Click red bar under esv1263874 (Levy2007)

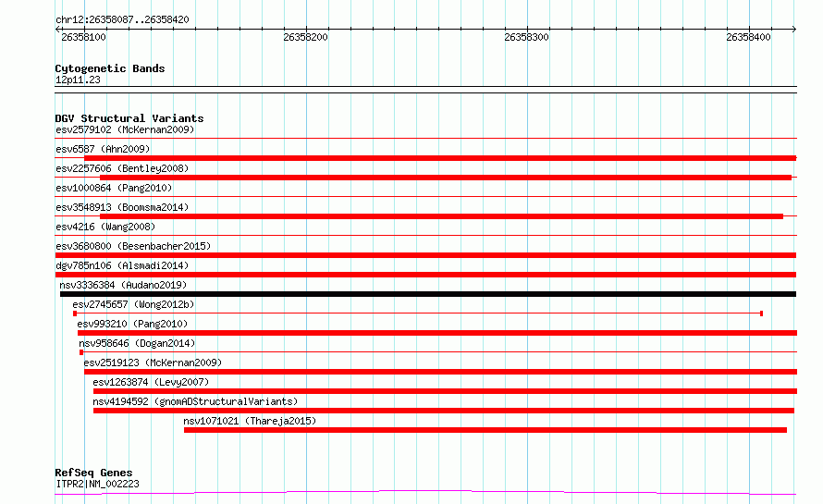point(445,391)
